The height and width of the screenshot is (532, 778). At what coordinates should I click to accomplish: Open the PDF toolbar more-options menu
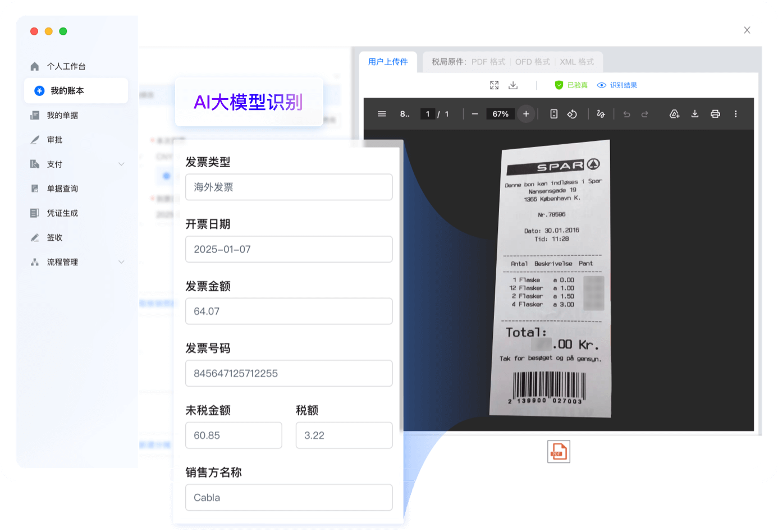click(735, 114)
